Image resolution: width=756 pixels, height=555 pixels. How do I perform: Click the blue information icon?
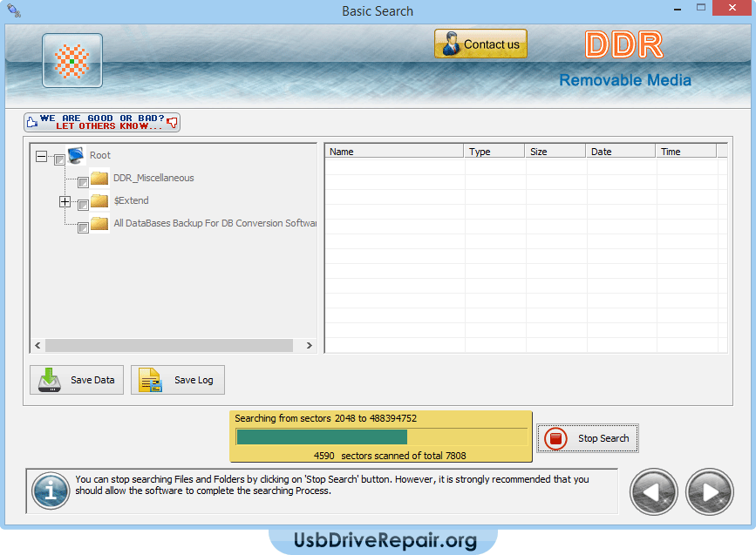coord(51,491)
